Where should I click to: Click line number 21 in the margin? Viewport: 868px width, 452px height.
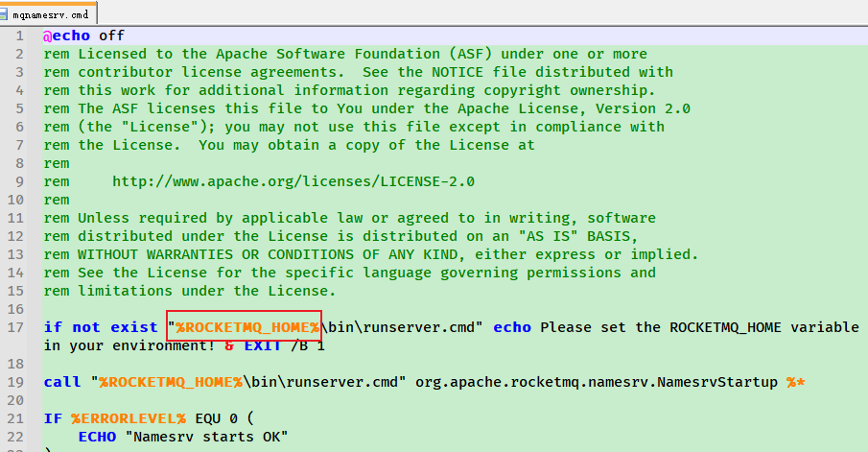15,418
